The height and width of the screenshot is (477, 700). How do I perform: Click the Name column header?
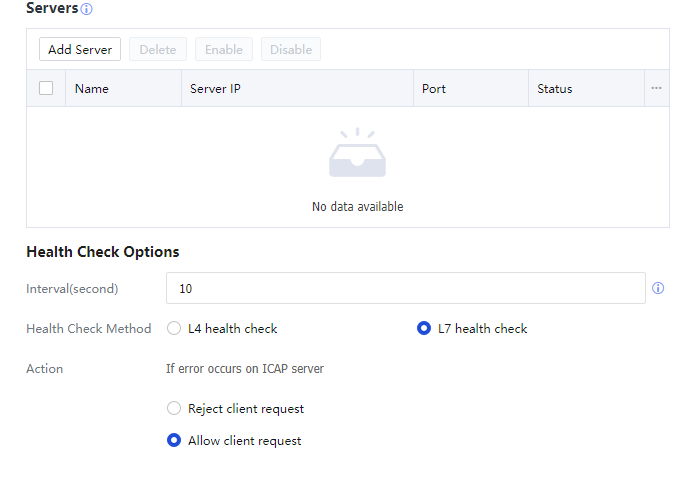click(92, 89)
